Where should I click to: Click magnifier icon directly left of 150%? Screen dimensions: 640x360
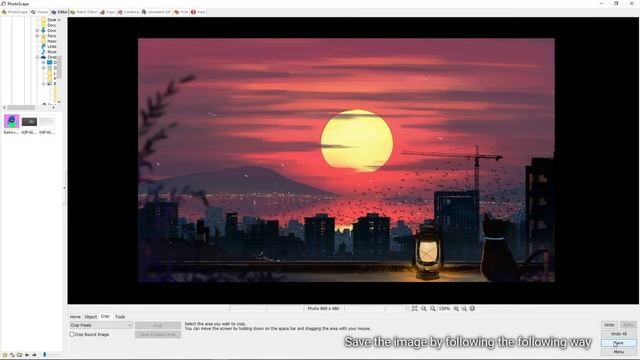(433, 309)
